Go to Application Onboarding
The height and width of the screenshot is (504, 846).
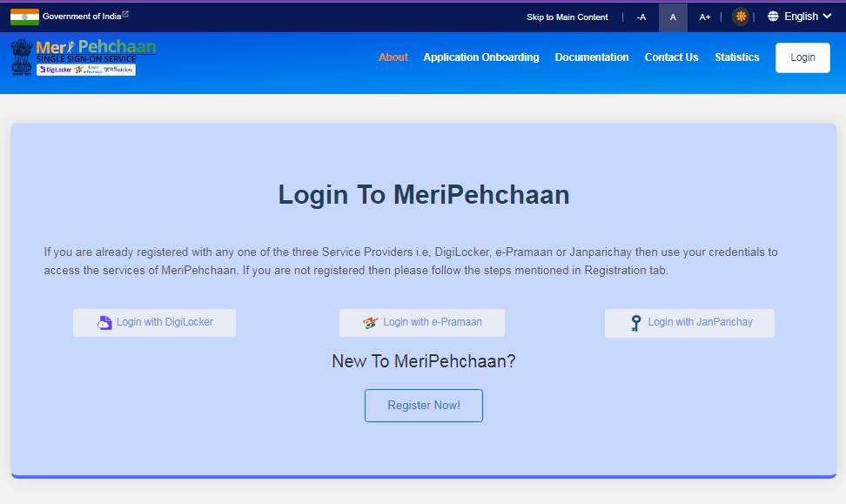480,57
